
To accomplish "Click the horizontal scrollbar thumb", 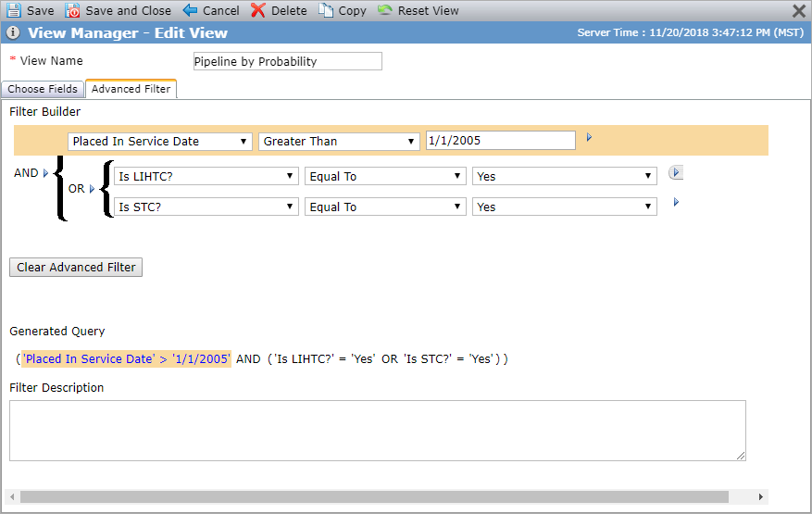I will click(374, 497).
